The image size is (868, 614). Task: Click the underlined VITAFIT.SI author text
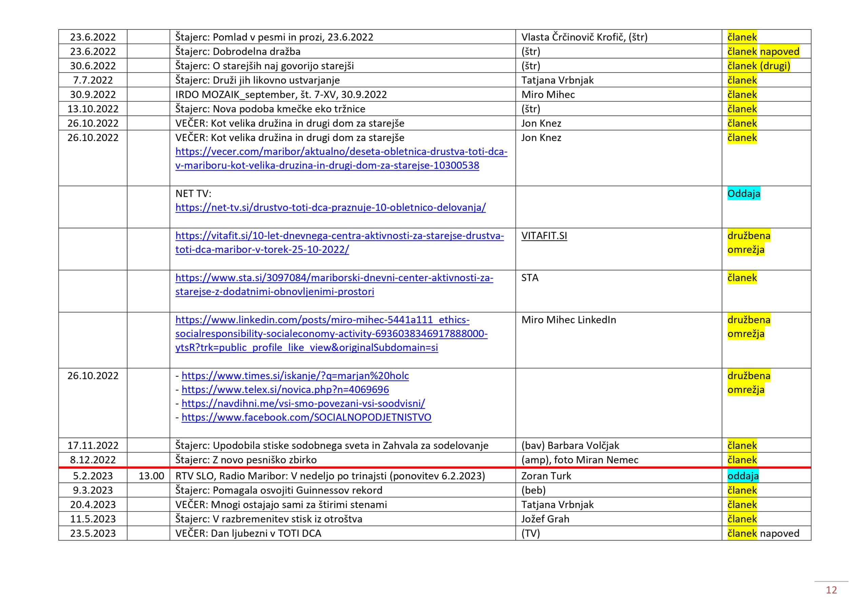coord(544,236)
